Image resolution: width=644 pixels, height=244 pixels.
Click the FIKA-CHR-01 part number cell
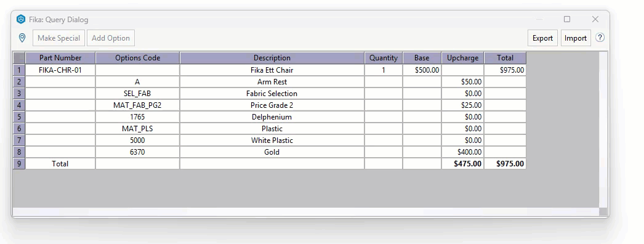(60, 70)
